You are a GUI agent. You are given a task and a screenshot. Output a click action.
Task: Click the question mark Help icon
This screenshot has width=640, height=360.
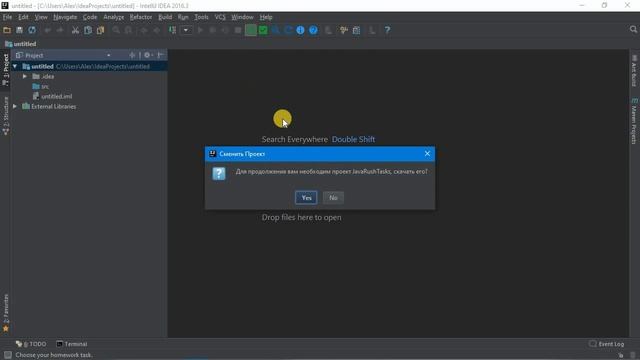(387, 30)
